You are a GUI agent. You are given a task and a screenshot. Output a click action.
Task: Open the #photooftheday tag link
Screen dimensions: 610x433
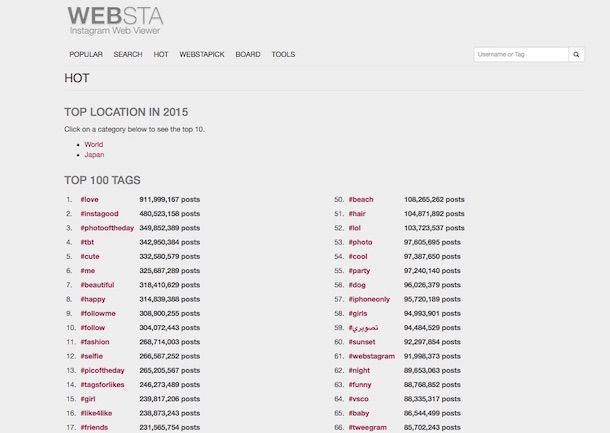point(107,228)
